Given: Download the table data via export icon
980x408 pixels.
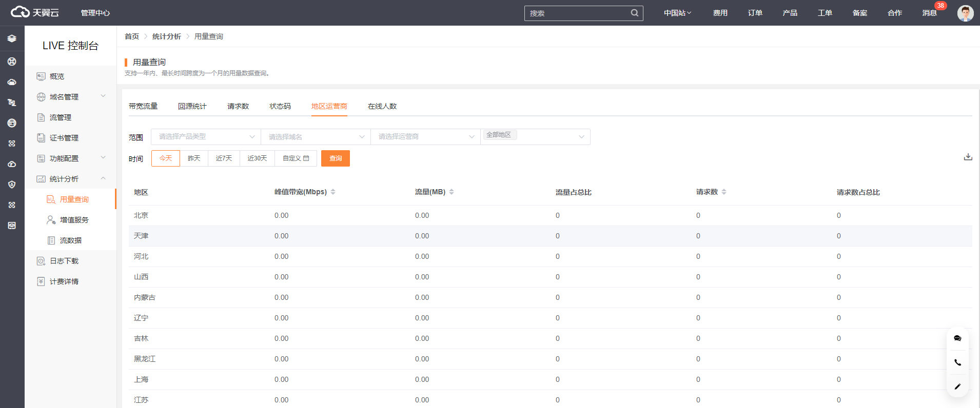Looking at the screenshot, I should tap(968, 157).
